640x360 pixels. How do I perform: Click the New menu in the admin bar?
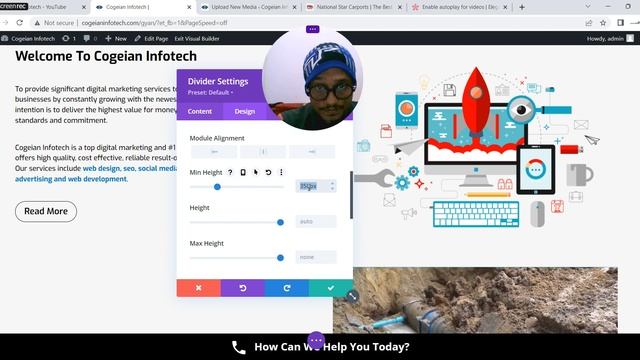point(116,38)
